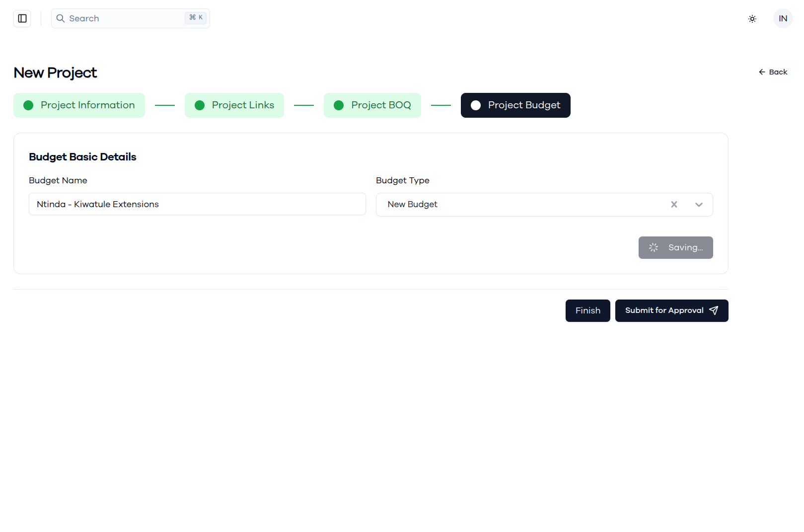Click the Saving spinner icon
The height and width of the screenshot is (532, 804).
(654, 247)
